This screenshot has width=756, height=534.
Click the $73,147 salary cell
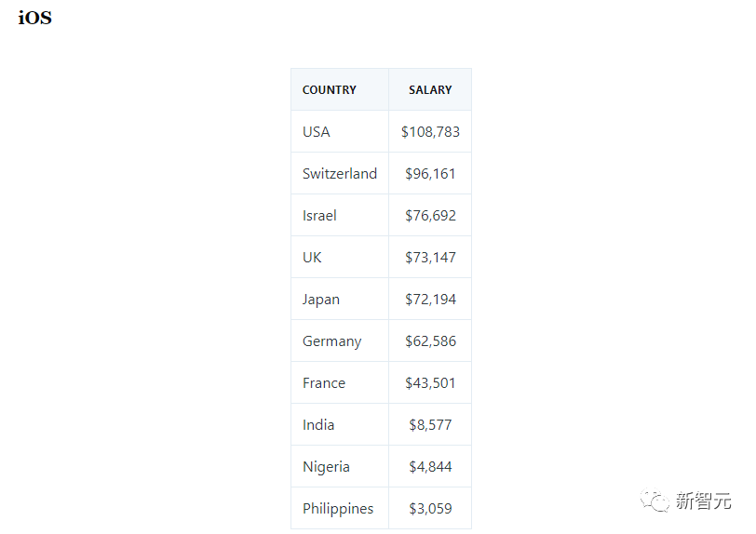tap(430, 258)
